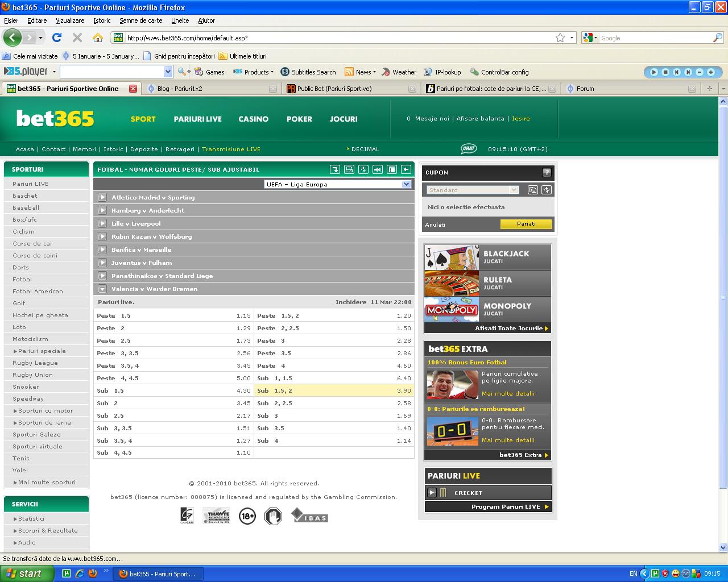The image size is (728, 582).
Task: Click the Pariati button in Cupon
Action: coord(526,224)
